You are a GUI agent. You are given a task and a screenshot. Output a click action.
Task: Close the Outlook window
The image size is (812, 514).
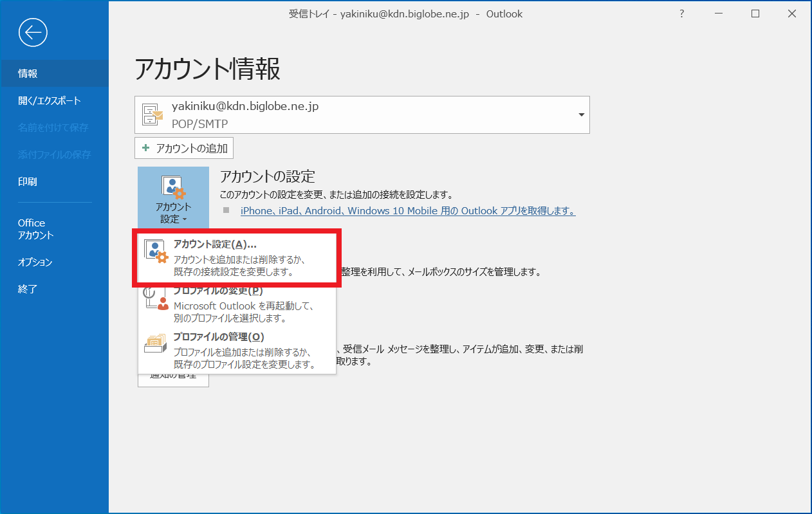[793, 14]
